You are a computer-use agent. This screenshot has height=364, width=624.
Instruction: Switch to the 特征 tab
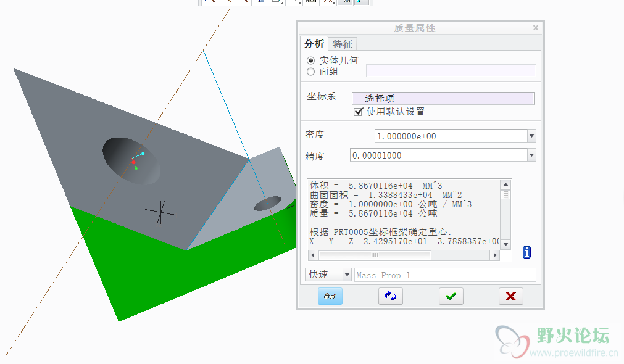pyautogui.click(x=343, y=44)
